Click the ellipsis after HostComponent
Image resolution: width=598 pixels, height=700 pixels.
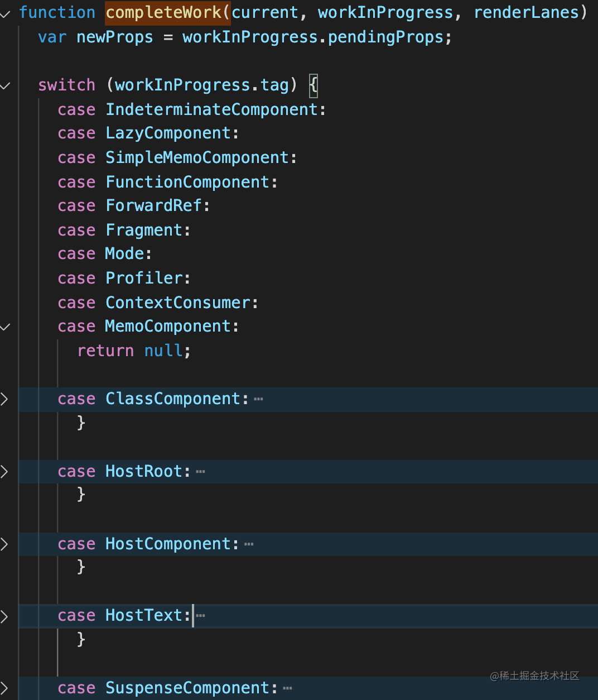click(249, 544)
